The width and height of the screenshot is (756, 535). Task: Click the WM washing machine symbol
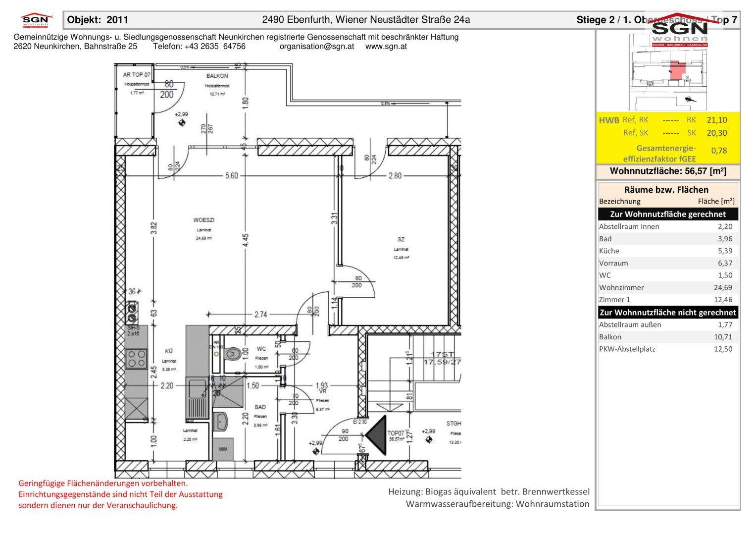(223, 449)
